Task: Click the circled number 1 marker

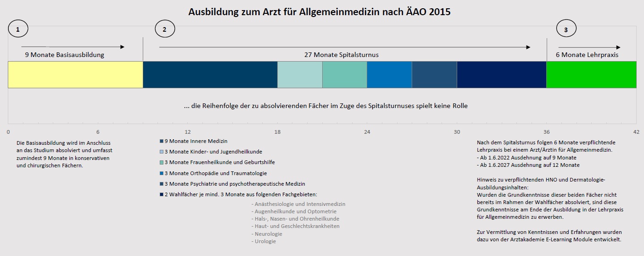Action: tap(18, 29)
